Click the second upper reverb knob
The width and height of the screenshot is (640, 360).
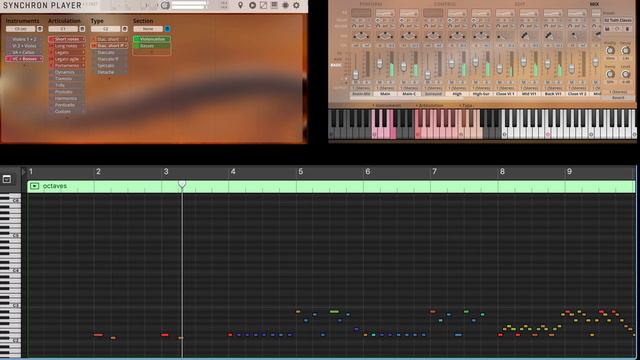click(x=625, y=51)
